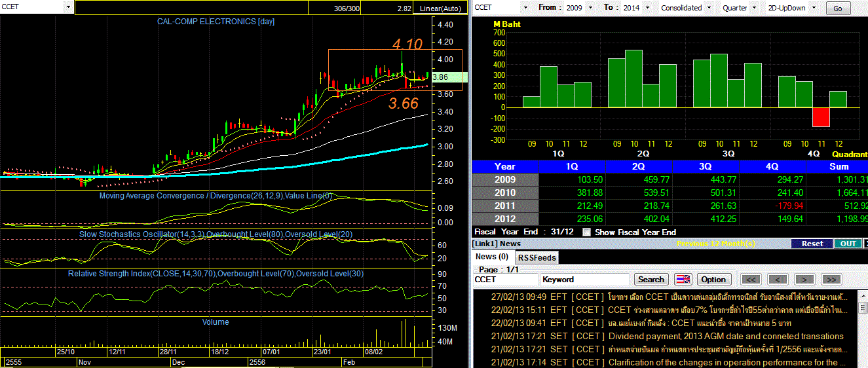868x368 pixels.
Task: Click the 3.66 support label on chart
Action: pos(403,103)
